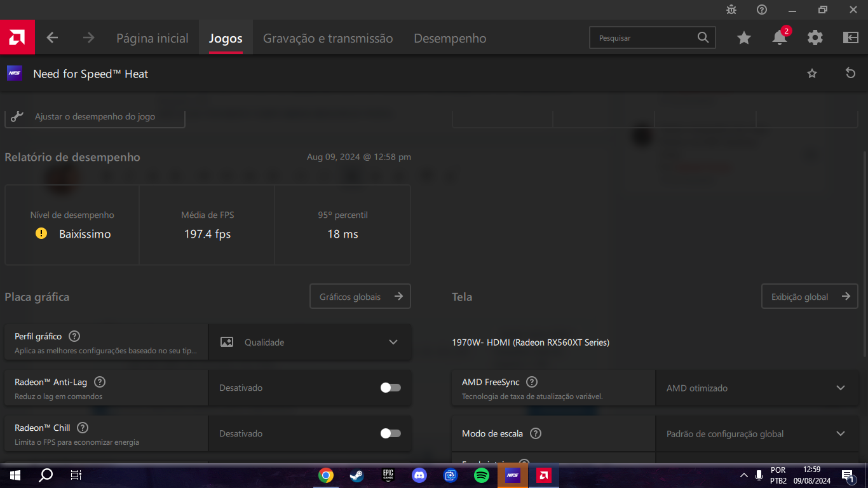Click the Need for Speed Heat game icon
The width and height of the screenshot is (868, 488).
tap(15, 73)
